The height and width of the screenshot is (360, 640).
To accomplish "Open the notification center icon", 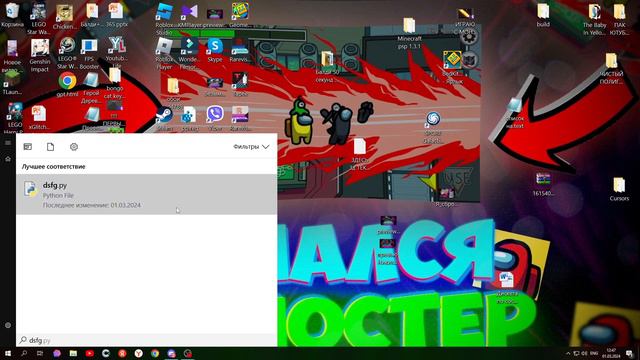I will [x=629, y=353].
